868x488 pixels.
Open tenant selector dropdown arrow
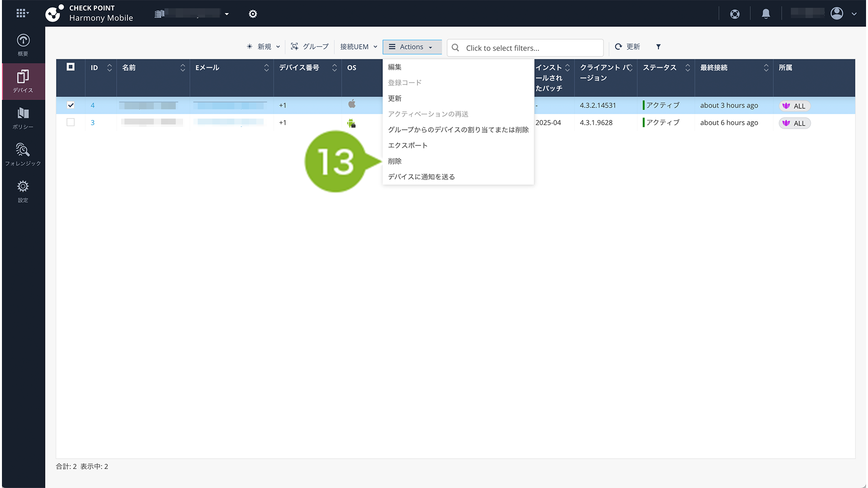tap(227, 14)
